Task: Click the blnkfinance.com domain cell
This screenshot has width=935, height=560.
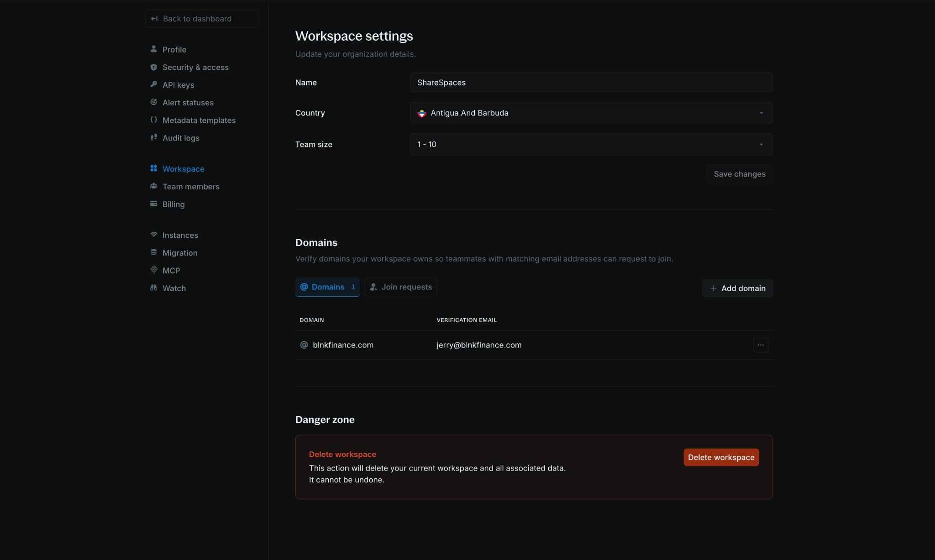Action: (343, 345)
